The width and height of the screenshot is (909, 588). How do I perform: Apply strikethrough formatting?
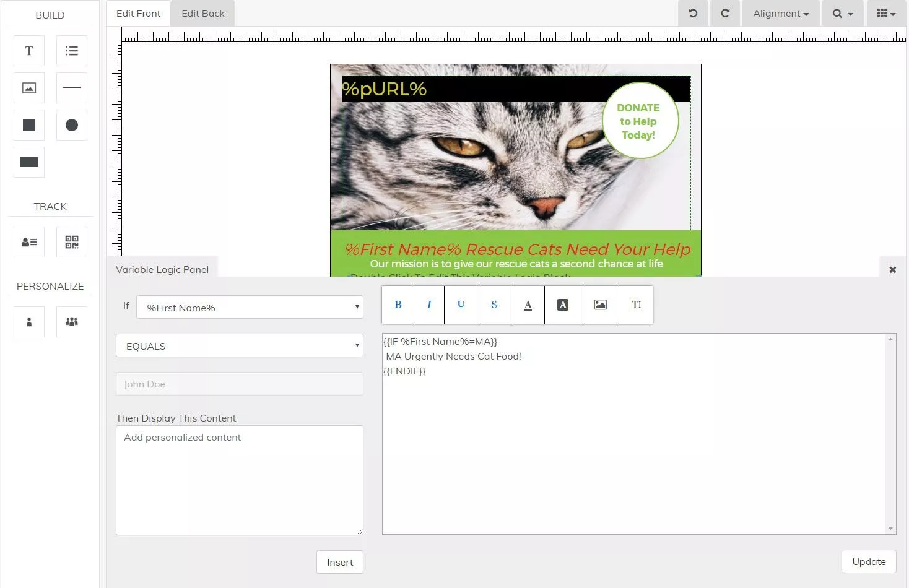(494, 305)
